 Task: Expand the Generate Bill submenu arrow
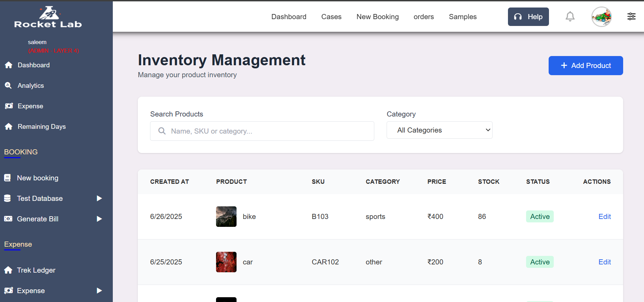click(99, 219)
